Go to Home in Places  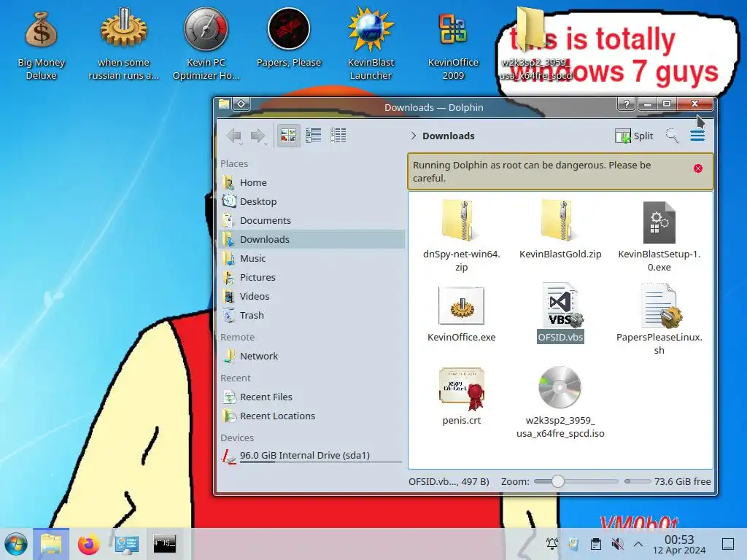pos(313,182)
